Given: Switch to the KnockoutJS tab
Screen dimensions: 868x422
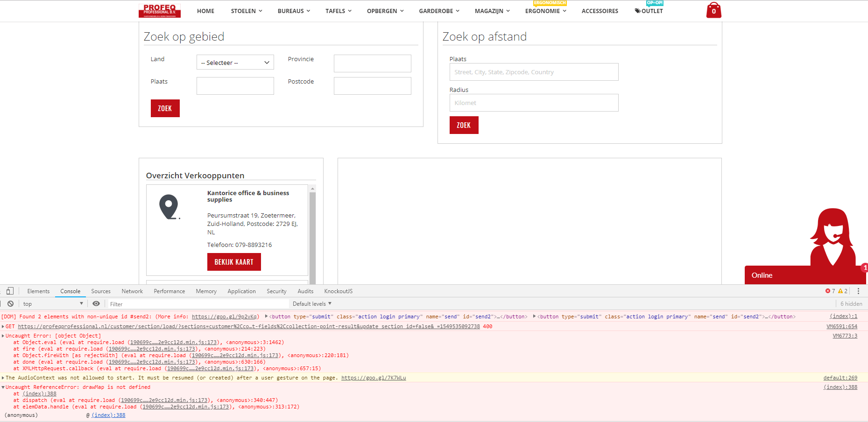Looking at the screenshot, I should click(338, 291).
